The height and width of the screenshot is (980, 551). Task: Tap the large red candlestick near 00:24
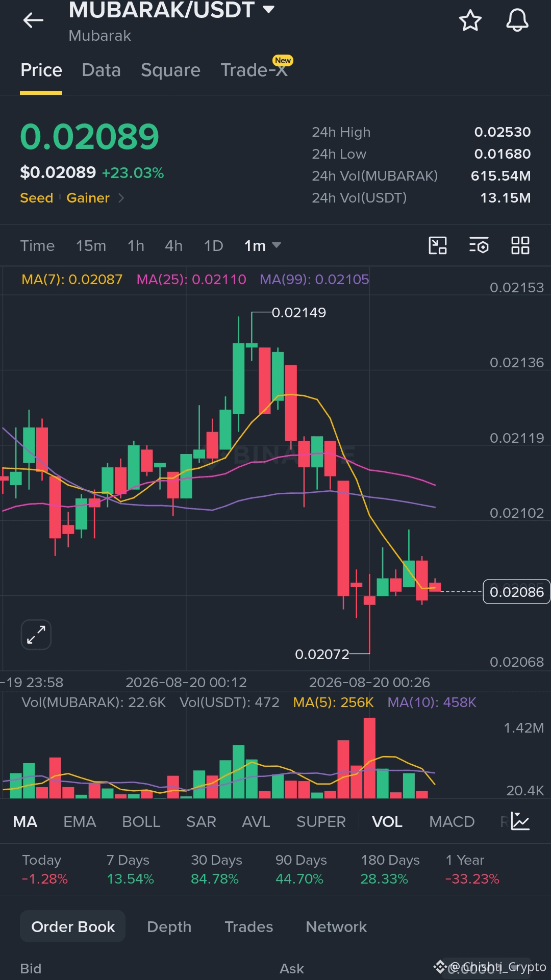pyautogui.click(x=343, y=538)
